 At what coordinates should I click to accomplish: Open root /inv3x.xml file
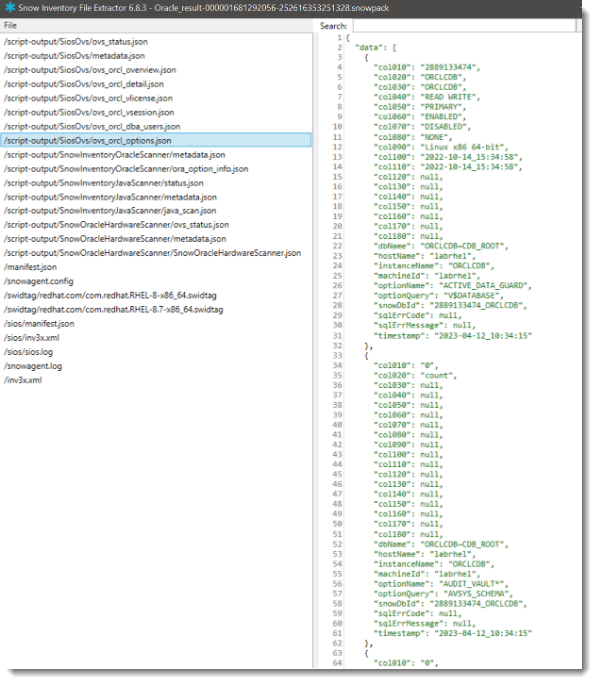click(x=23, y=381)
